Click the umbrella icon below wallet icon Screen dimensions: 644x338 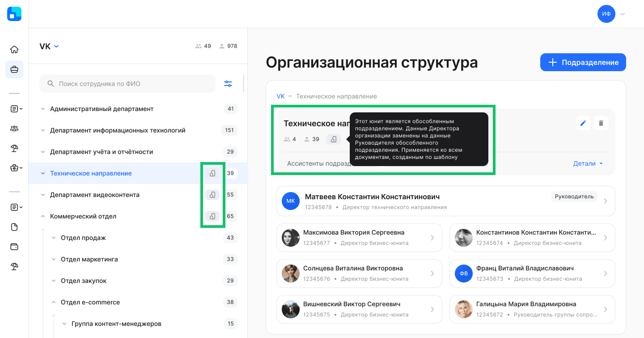(14, 267)
